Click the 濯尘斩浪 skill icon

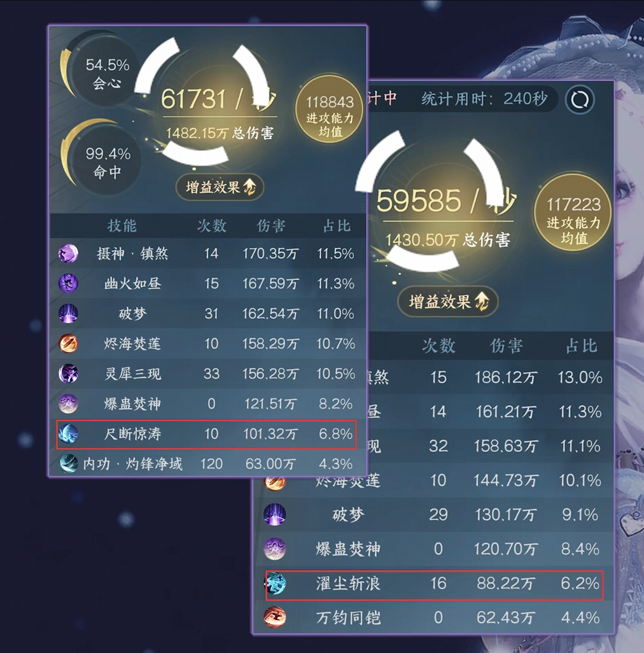275,584
